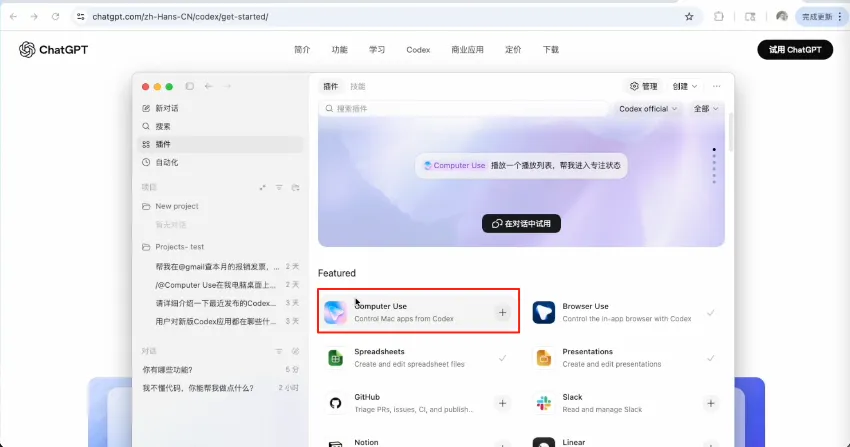The height and width of the screenshot is (447, 850).
Task: Open 新对话 in the Codex sidebar
Action: [x=221, y=108]
